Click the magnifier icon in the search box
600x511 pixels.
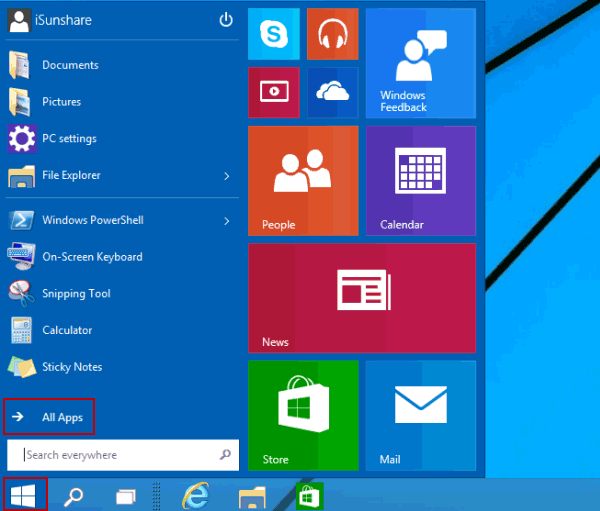tap(225, 454)
